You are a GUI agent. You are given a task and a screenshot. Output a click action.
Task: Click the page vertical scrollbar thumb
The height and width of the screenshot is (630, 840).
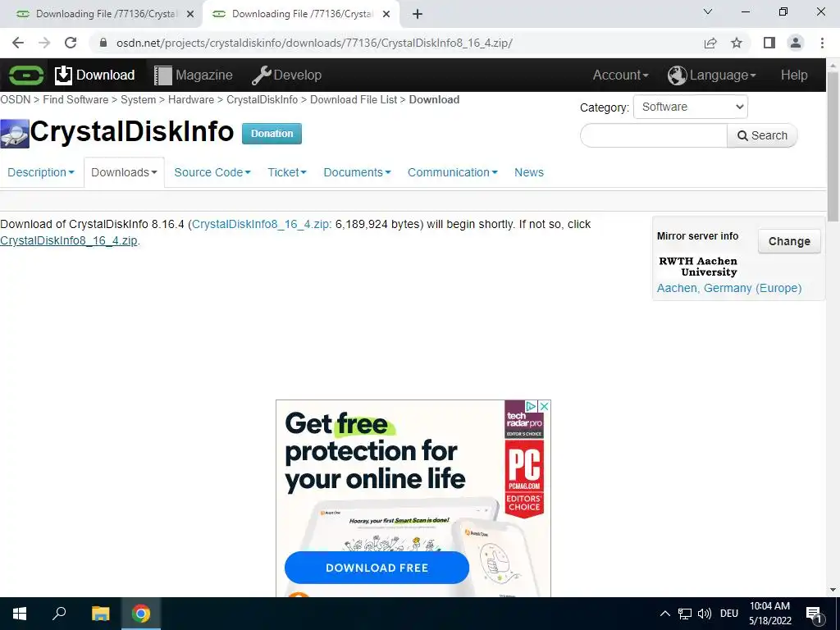(833, 146)
